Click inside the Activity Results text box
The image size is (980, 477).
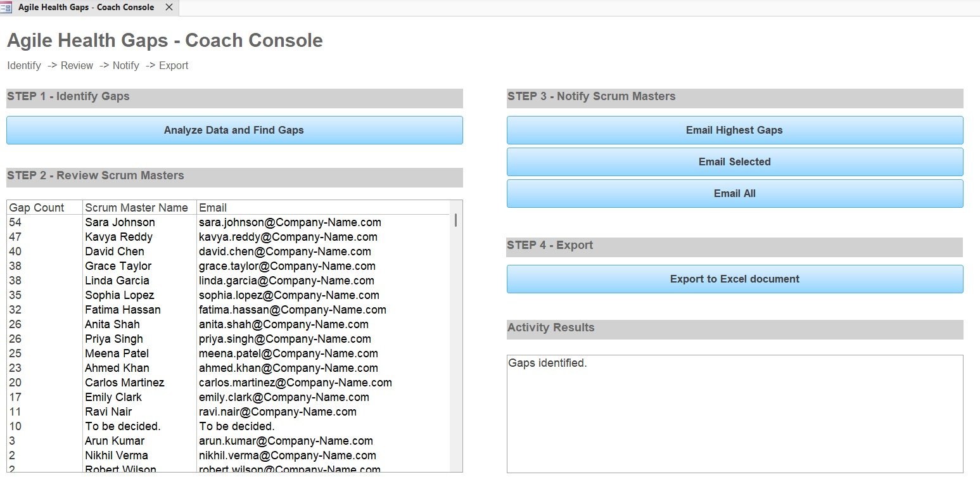(735, 413)
